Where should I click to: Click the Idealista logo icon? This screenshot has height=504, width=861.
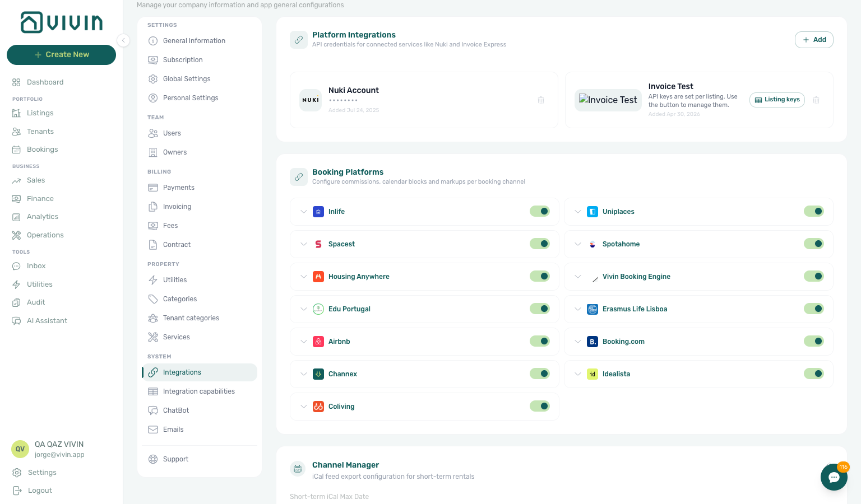[x=592, y=374]
